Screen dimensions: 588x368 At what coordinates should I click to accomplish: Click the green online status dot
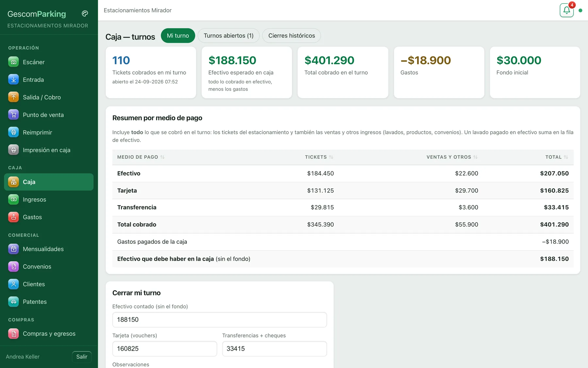(580, 10)
